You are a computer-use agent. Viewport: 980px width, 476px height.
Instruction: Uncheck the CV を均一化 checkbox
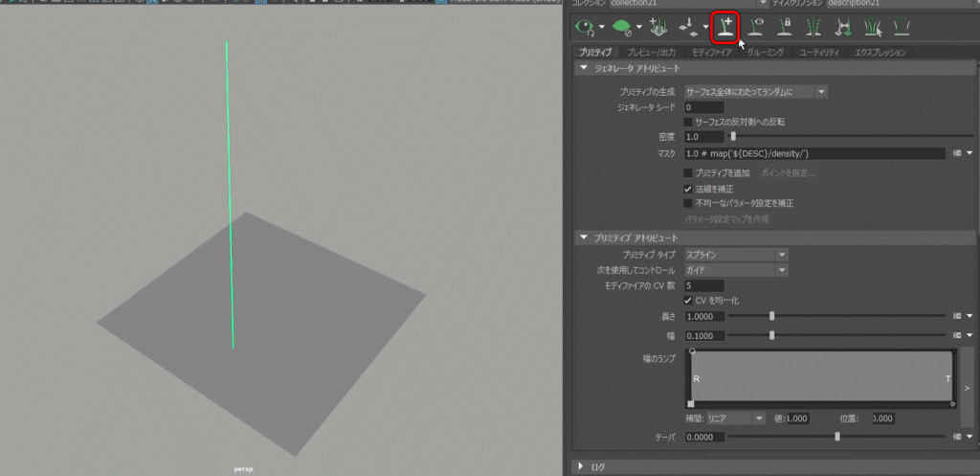[688, 301]
